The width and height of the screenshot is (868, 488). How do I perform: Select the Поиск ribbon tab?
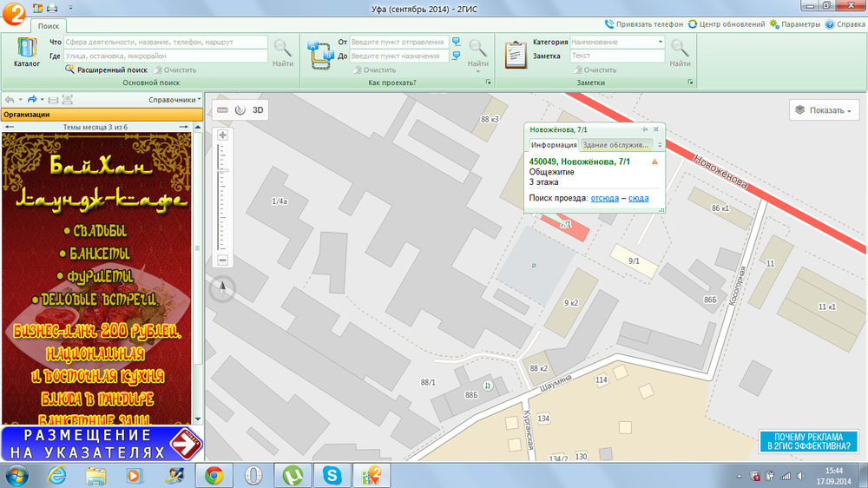pyautogui.click(x=49, y=26)
